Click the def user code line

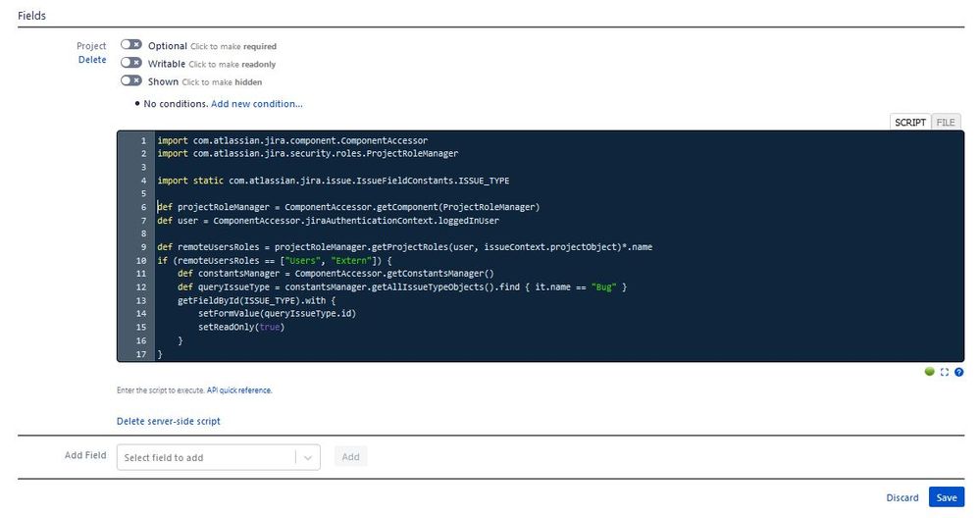coord(328,221)
